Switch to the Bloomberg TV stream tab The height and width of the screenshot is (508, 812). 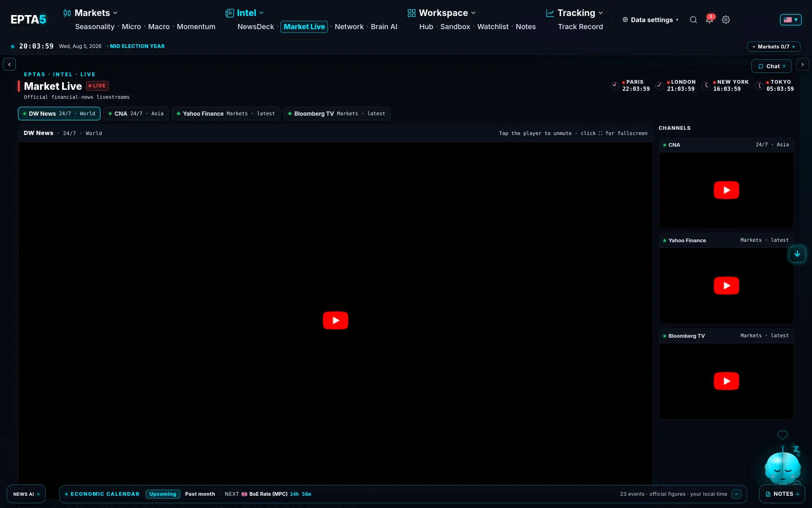tap(337, 114)
